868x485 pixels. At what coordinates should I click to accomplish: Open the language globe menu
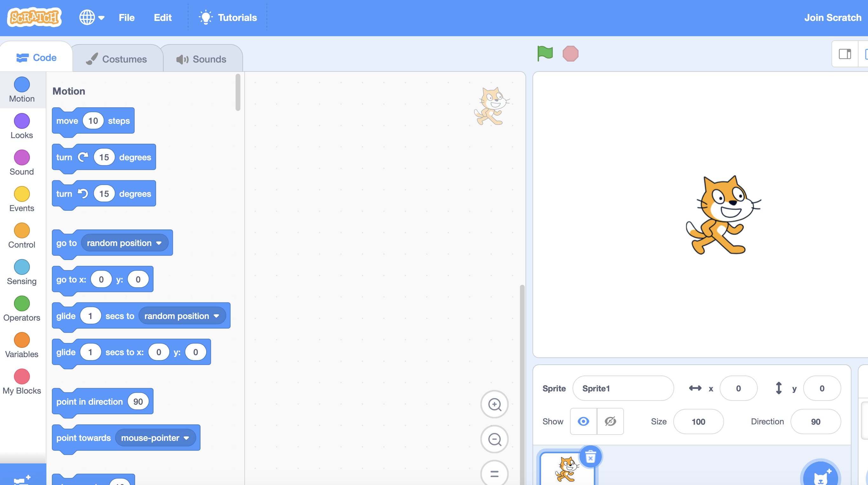pyautogui.click(x=92, y=17)
